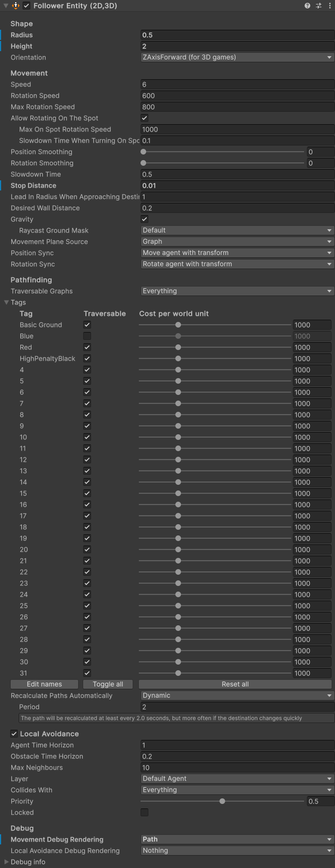Click the Reset all button
The image size is (335, 868).
pos(235,684)
